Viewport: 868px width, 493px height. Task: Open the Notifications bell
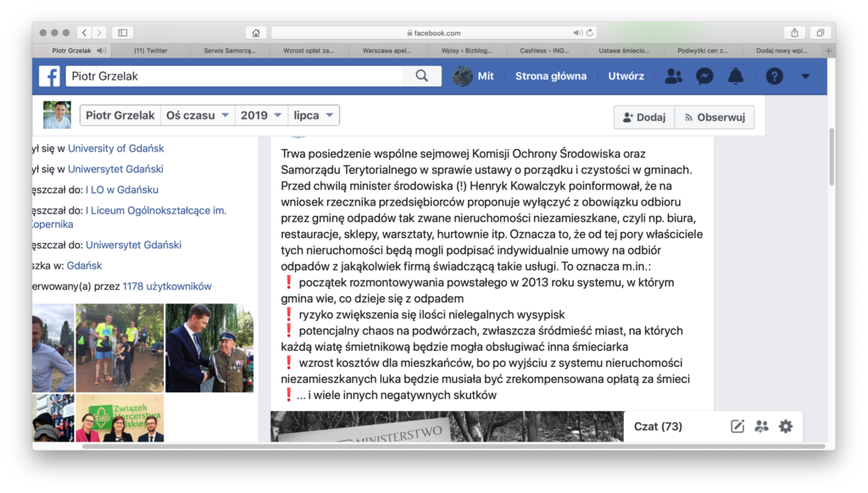click(x=736, y=75)
